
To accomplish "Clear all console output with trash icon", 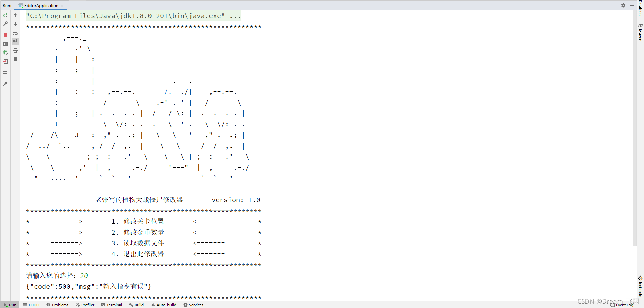I will click(x=15, y=59).
